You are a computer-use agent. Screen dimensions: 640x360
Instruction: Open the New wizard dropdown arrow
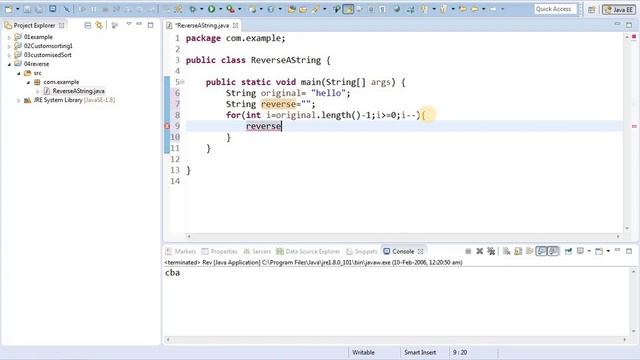[17, 9]
